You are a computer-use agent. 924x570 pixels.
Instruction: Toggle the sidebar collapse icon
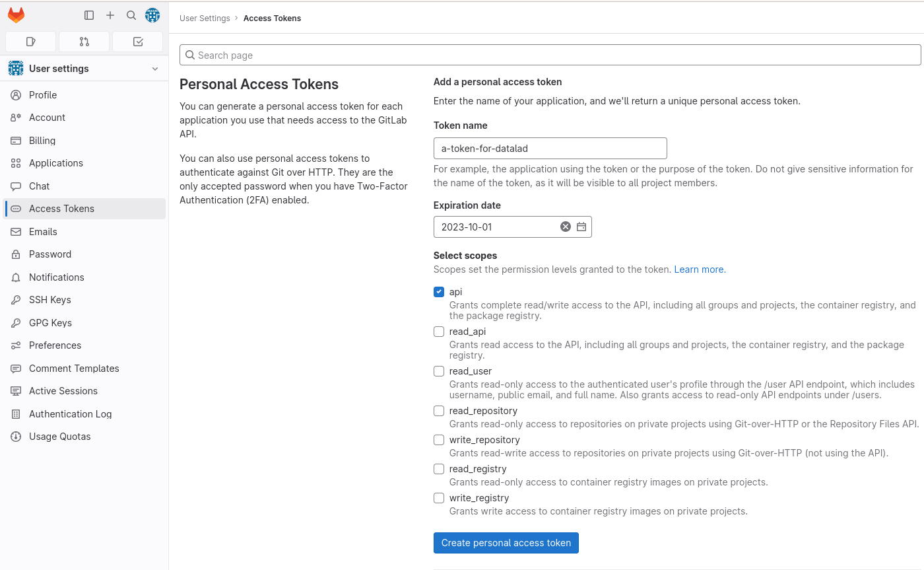click(x=89, y=15)
